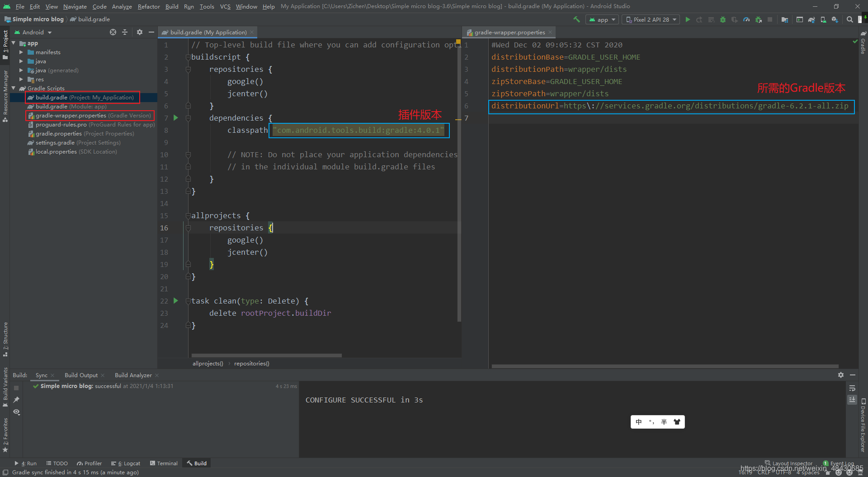Open AVD Manager icon
This screenshot has width=868, height=477.
click(823, 19)
